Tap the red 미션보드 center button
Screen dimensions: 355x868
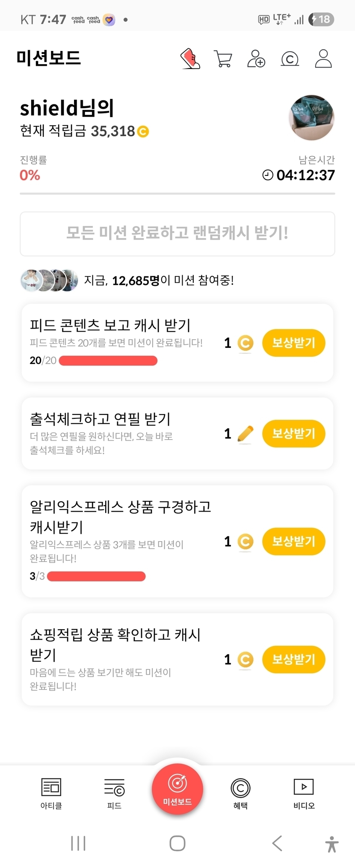tap(177, 789)
